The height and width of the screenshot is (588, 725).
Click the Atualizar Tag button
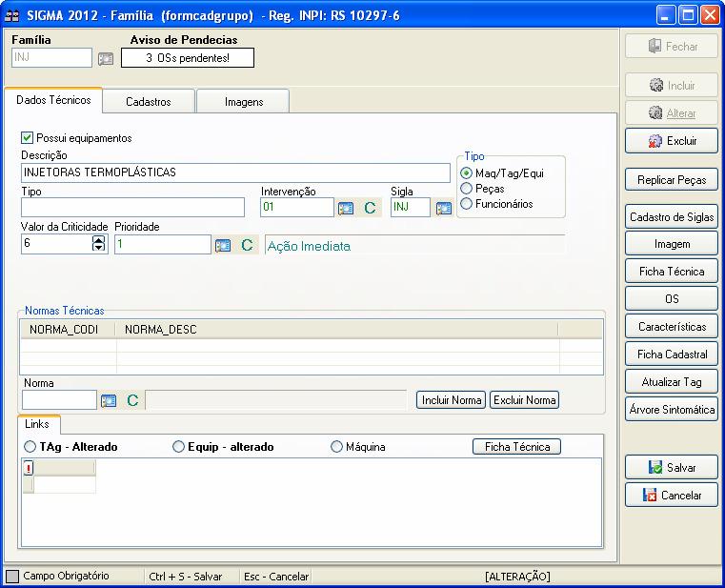(672, 381)
